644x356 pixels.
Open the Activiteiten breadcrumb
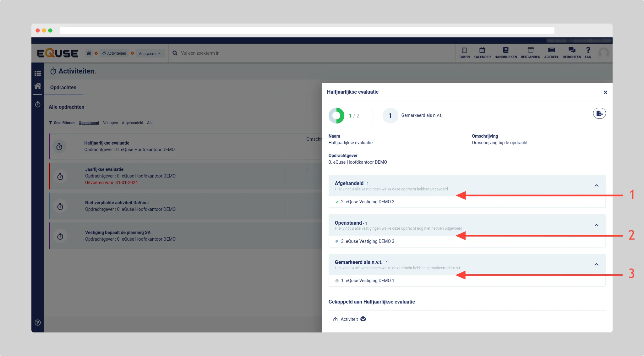click(x=114, y=53)
